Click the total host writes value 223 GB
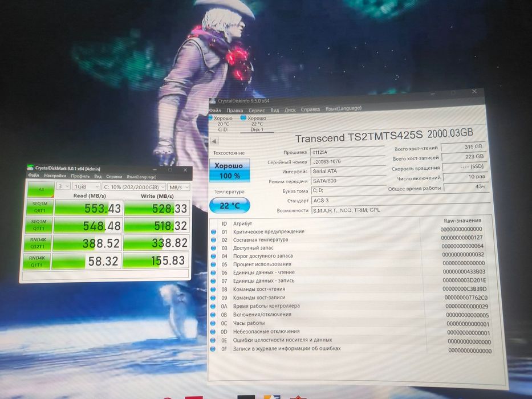 (464, 157)
